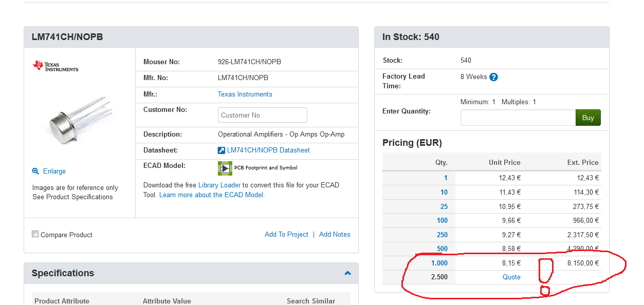This screenshot has width=644, height=305.
Task: Click the magnifier icon beside Enlarge
Action: [35, 171]
